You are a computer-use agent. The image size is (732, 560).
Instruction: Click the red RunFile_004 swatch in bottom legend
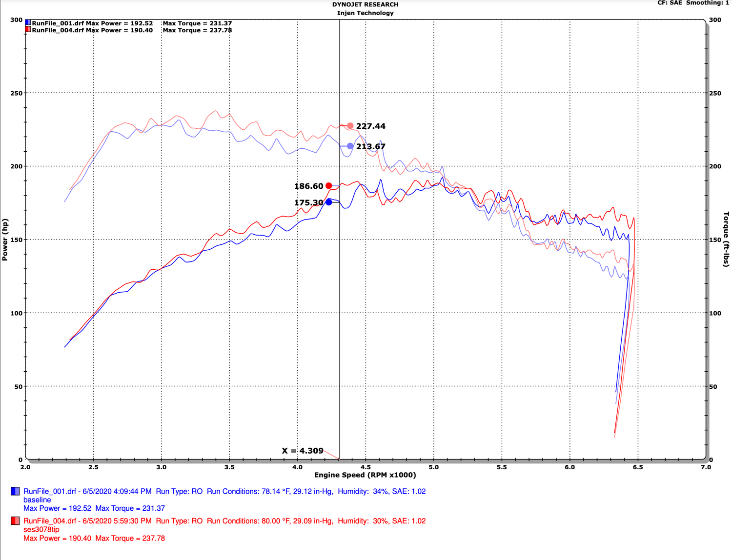tap(15, 521)
